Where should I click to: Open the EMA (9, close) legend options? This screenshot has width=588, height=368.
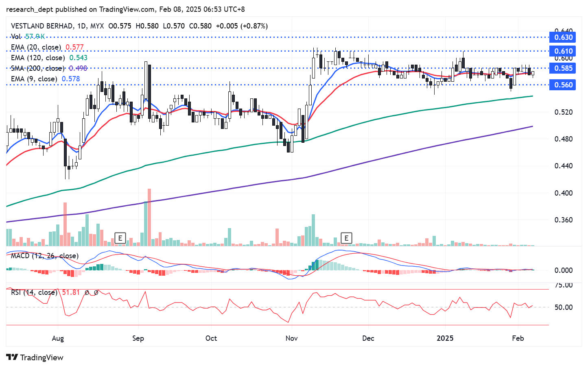pyautogui.click(x=34, y=79)
